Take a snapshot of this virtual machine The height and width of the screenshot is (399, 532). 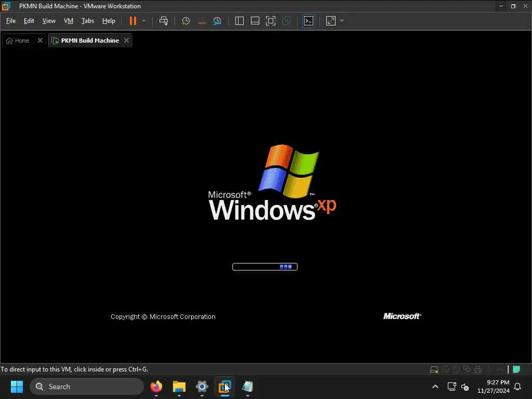[x=185, y=21]
